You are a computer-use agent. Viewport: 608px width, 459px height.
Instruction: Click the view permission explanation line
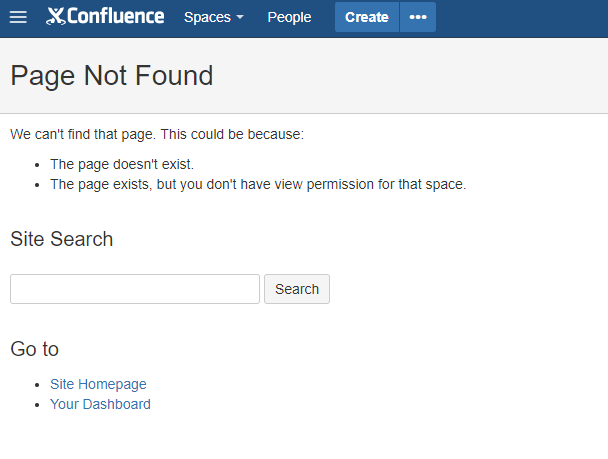(258, 185)
